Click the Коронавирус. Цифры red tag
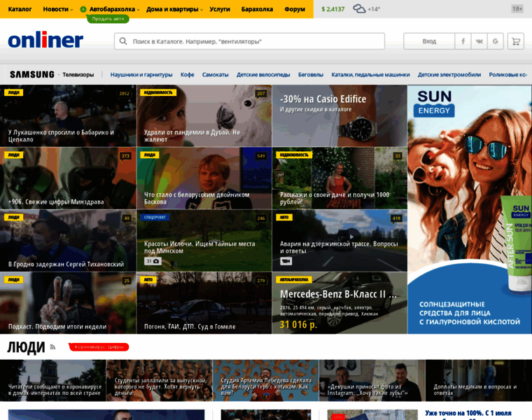This screenshot has height=420, width=532. 99,347
